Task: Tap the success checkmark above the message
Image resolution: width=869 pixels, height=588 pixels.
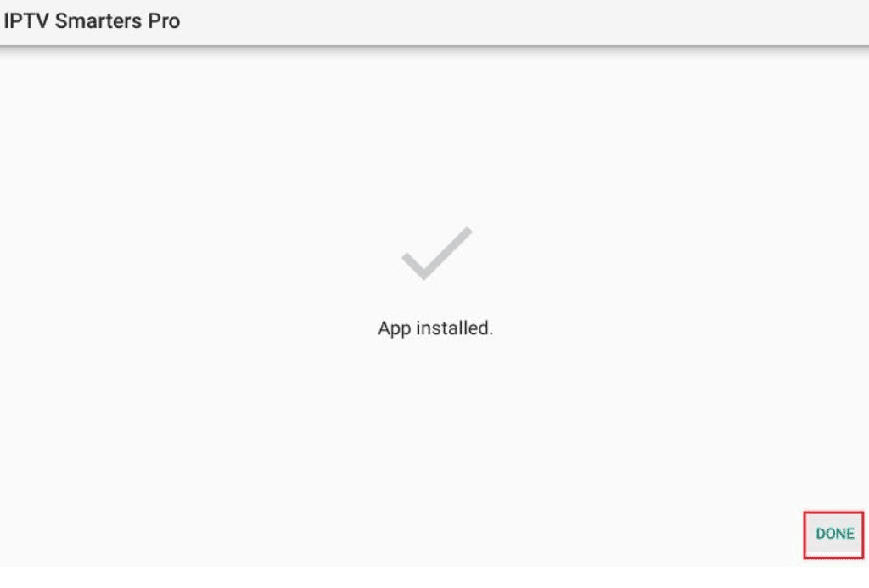Action: click(437, 253)
